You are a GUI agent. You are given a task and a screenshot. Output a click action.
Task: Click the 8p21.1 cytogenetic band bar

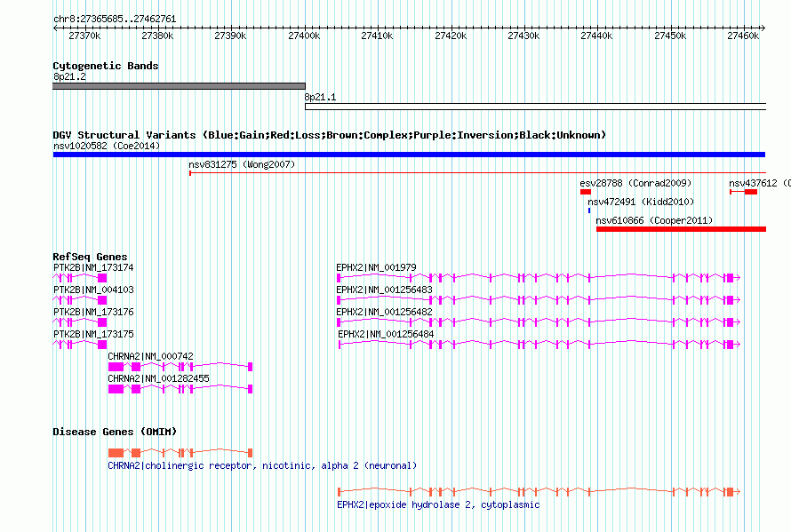(535, 107)
